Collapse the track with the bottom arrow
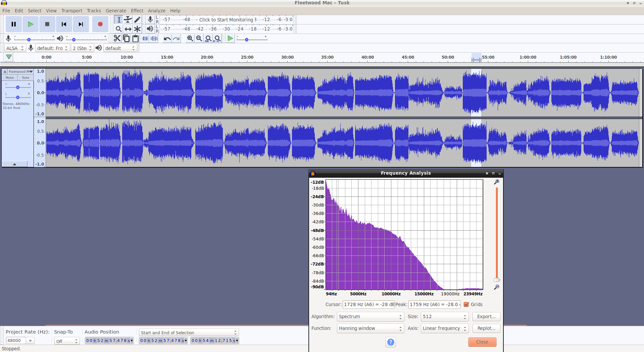Screen dimensions: 644x352 pos(14,164)
